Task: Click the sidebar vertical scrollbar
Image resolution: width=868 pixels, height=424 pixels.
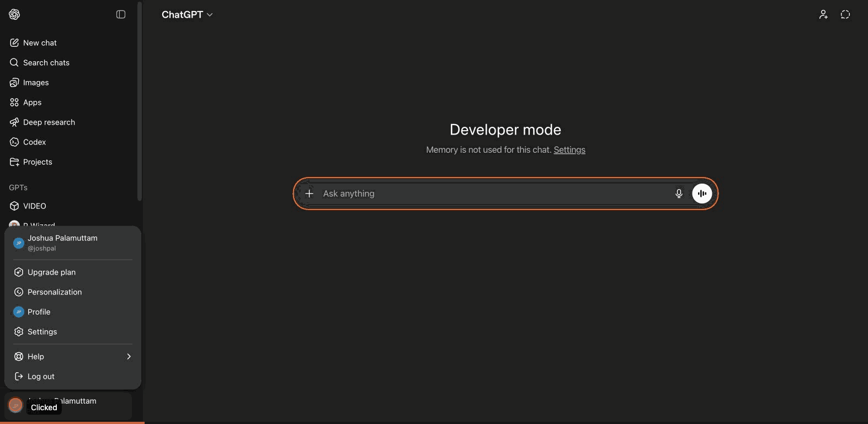Action: tap(140, 101)
